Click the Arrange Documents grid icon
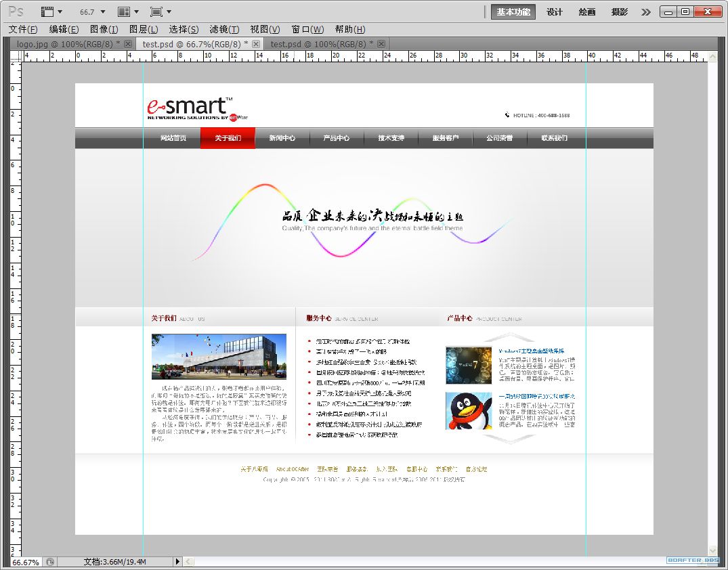This screenshot has height=570, width=728. [124, 12]
